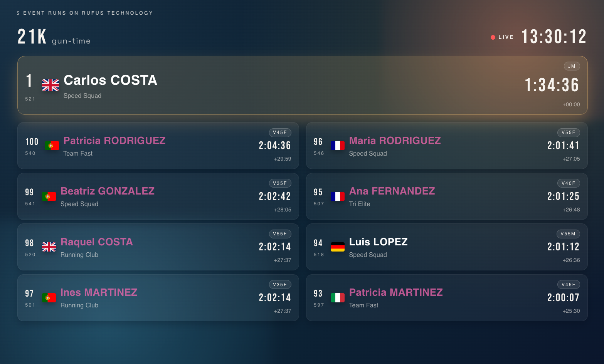Select the V55M badge on Luis LOPEZ
The width and height of the screenshot is (604, 364).
[568, 234]
